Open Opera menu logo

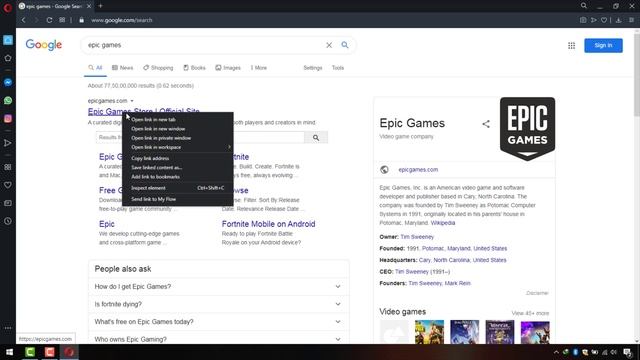[x=7, y=7]
